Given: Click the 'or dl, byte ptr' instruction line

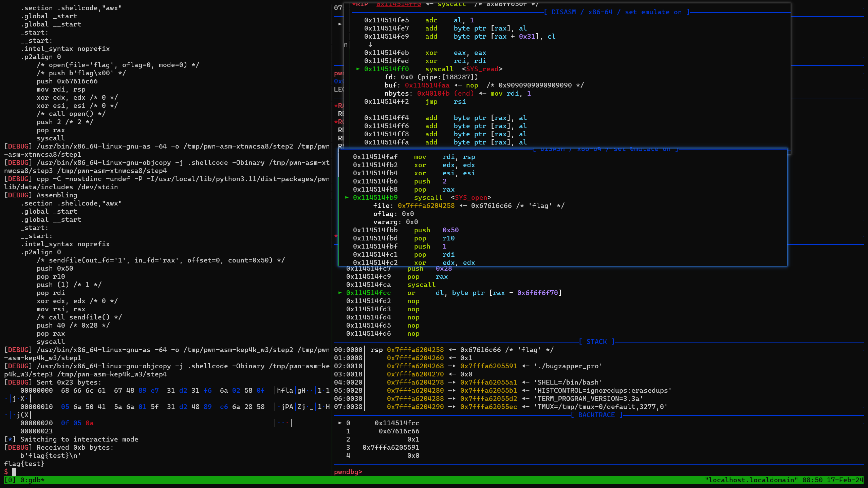Looking at the screenshot, I should click(454, 293).
